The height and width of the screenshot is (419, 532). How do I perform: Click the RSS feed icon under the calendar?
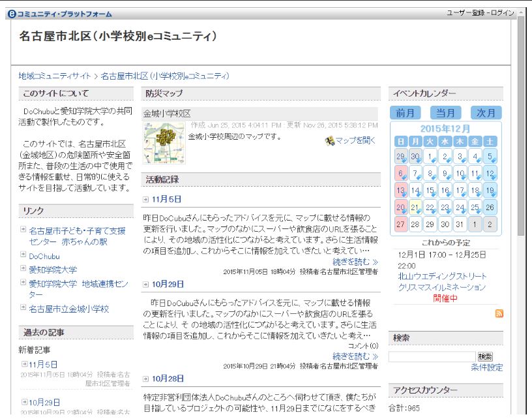coord(499,314)
